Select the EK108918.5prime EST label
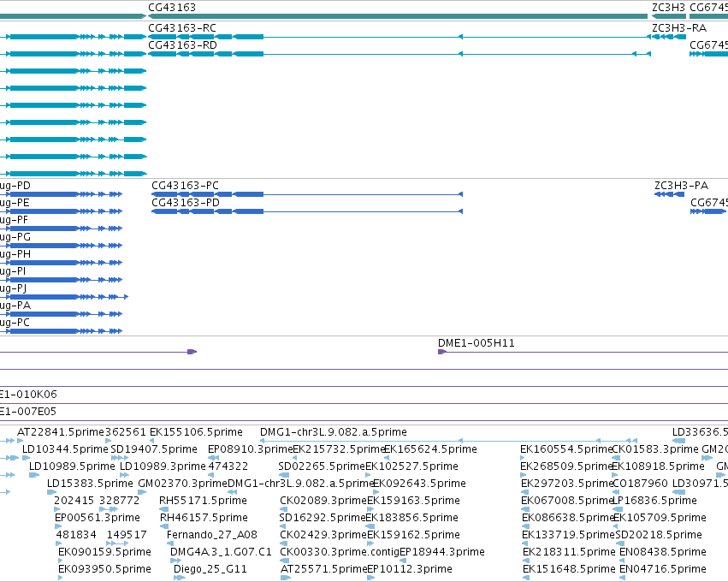 pos(659,466)
